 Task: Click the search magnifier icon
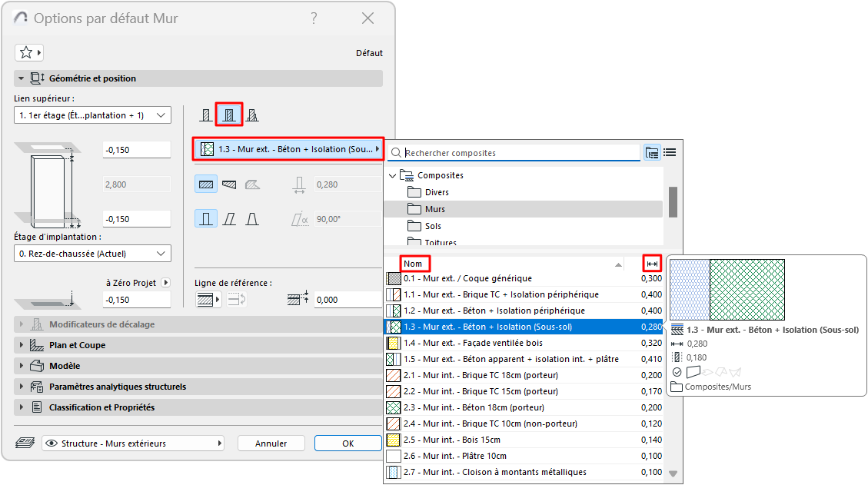(x=397, y=153)
